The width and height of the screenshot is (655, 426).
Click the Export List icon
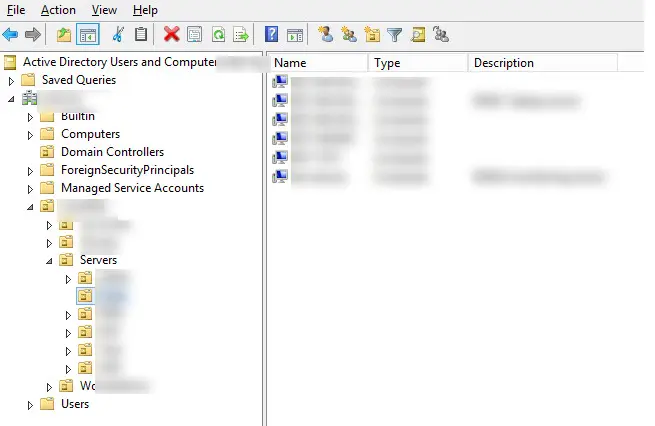(x=241, y=35)
